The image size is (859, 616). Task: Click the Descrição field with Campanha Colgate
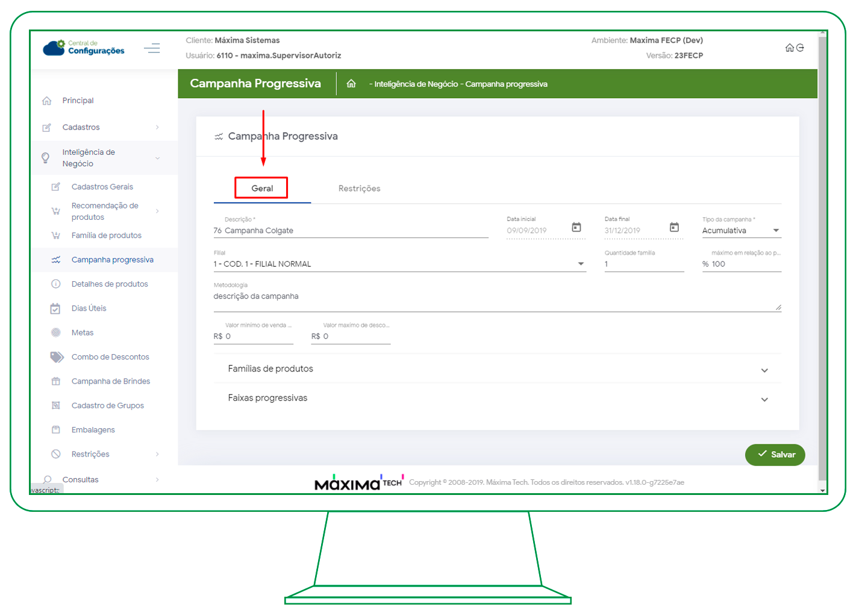pyautogui.click(x=351, y=231)
